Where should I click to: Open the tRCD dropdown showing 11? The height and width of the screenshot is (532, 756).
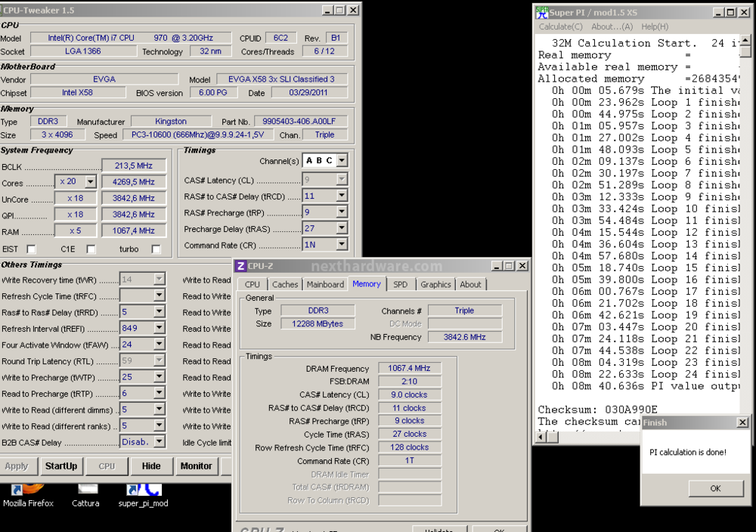[x=342, y=196]
